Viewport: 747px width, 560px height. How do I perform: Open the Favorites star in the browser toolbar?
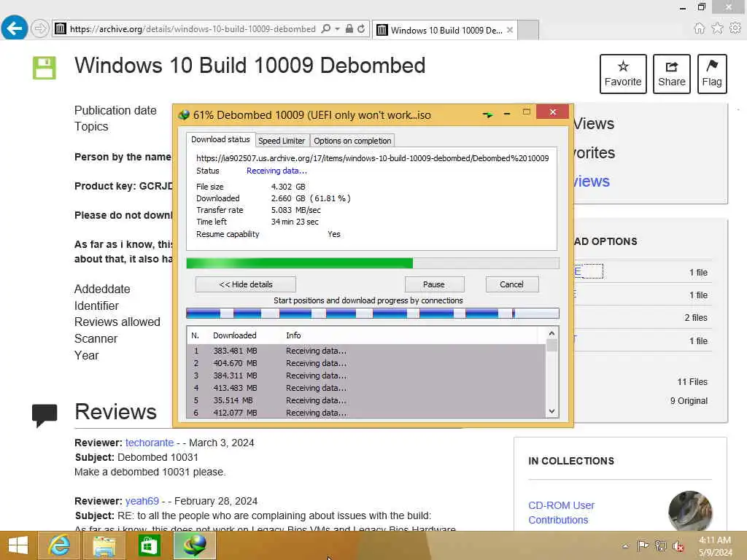pyautogui.click(x=717, y=28)
